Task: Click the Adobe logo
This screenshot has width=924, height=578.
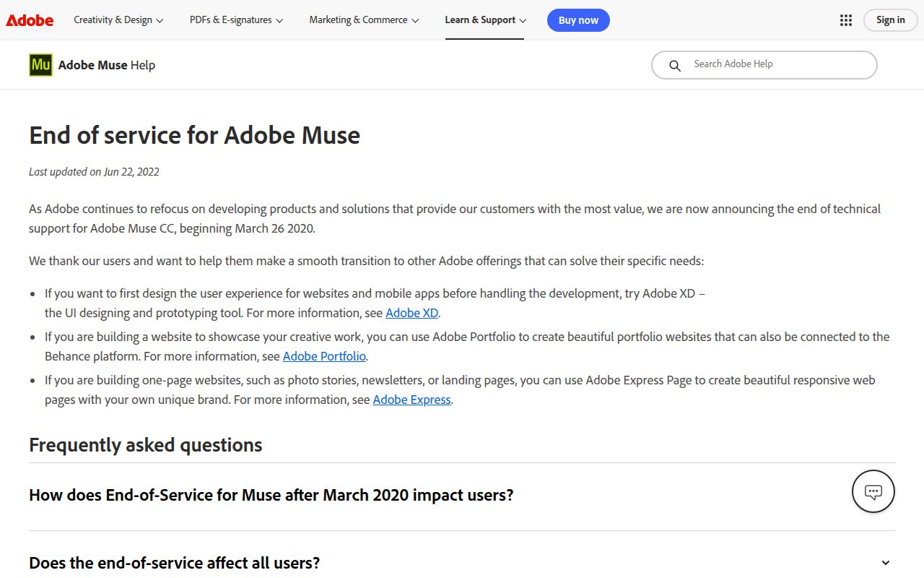Action: [30, 20]
